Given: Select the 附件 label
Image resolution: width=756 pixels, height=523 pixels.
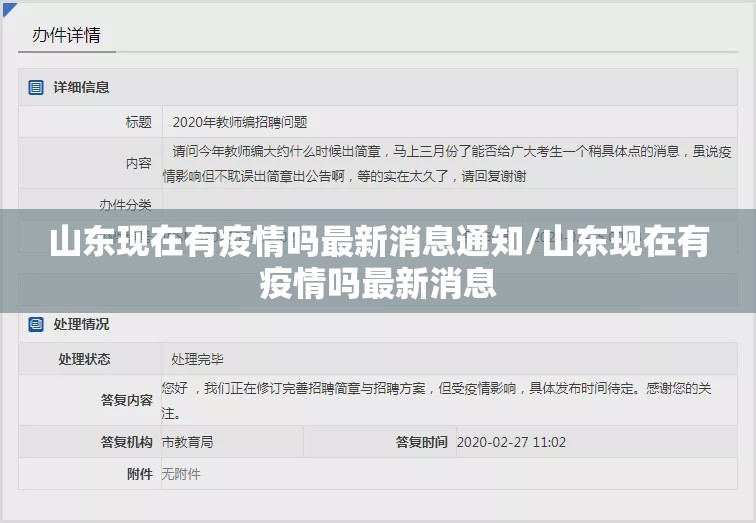Looking at the screenshot, I should point(140,474).
